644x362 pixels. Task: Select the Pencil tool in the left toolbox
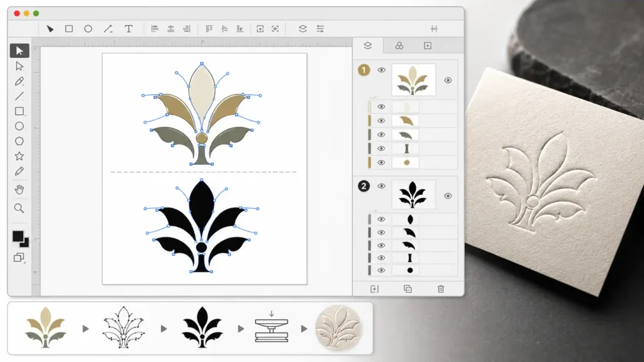click(x=19, y=171)
